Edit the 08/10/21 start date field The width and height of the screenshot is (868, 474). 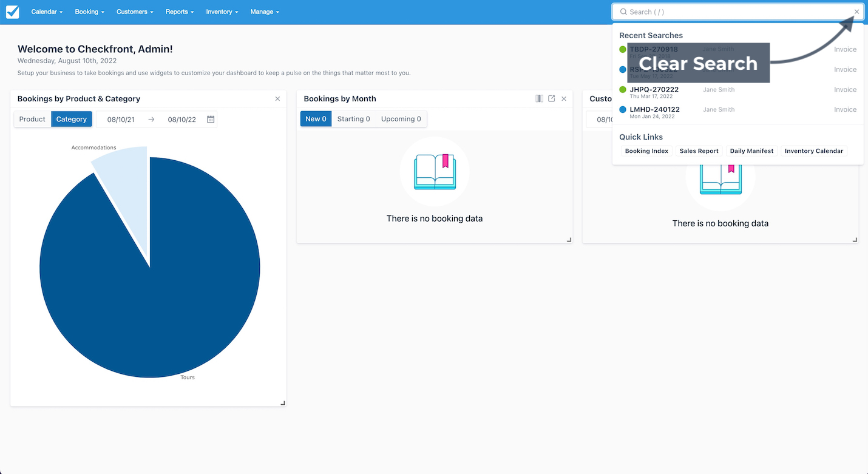click(x=121, y=120)
